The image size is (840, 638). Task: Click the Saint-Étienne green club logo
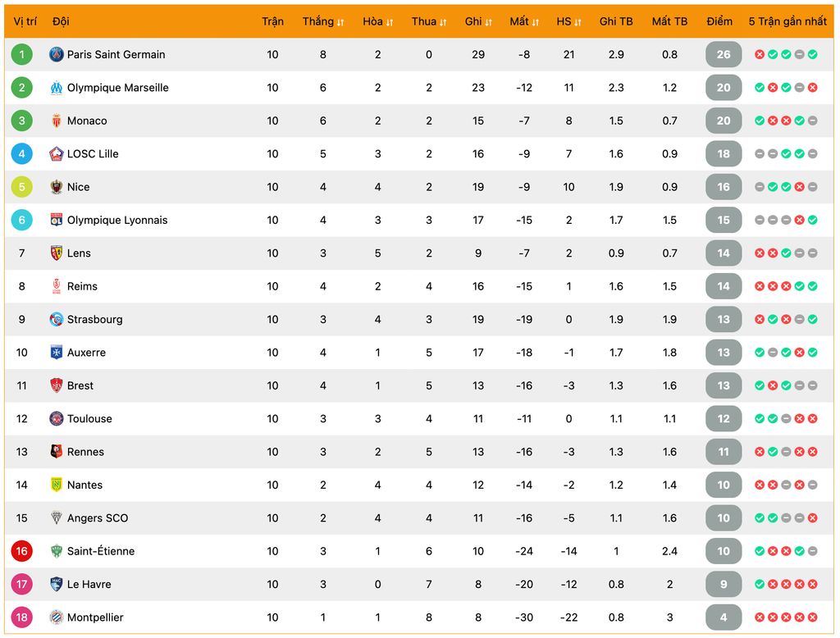(x=57, y=551)
